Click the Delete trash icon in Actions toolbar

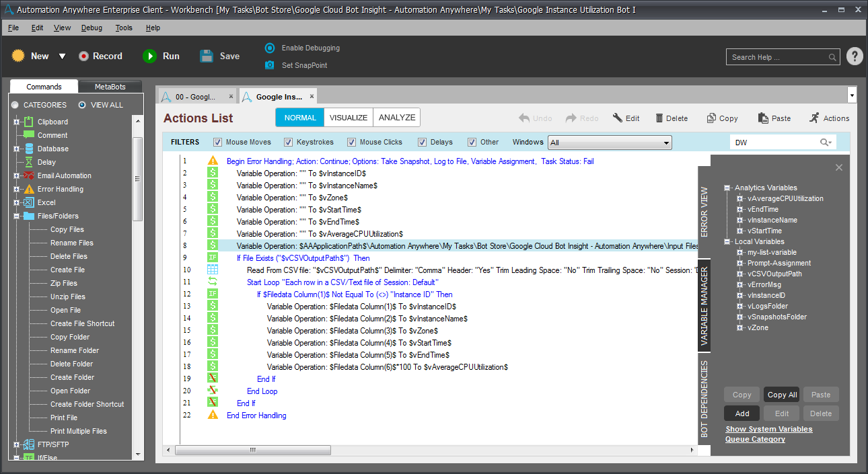659,118
